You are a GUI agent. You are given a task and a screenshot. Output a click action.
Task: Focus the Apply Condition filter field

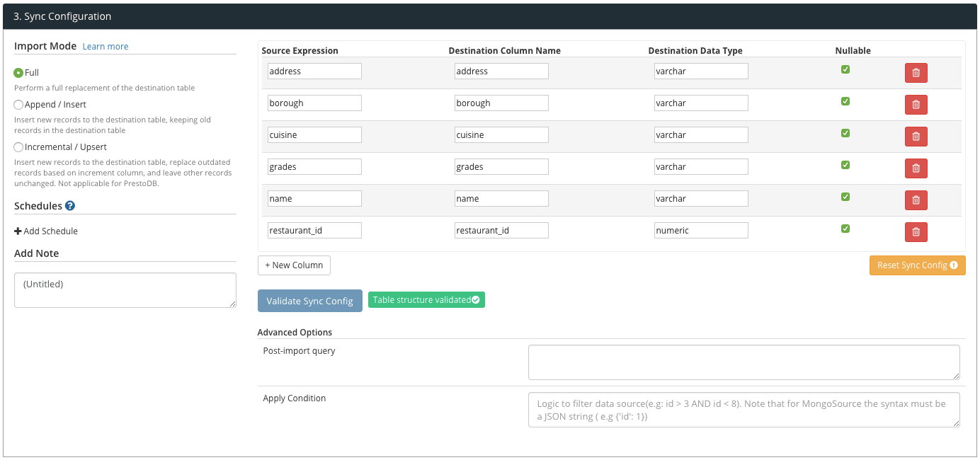pyautogui.click(x=743, y=409)
